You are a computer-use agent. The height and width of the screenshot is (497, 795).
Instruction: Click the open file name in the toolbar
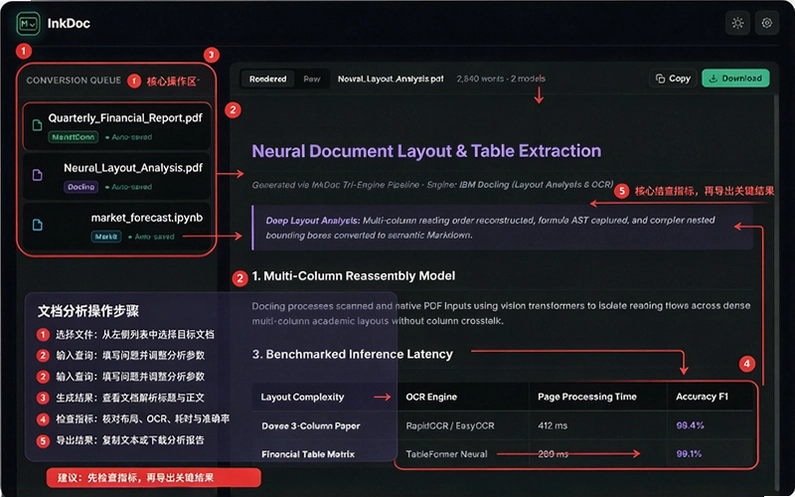click(390, 79)
